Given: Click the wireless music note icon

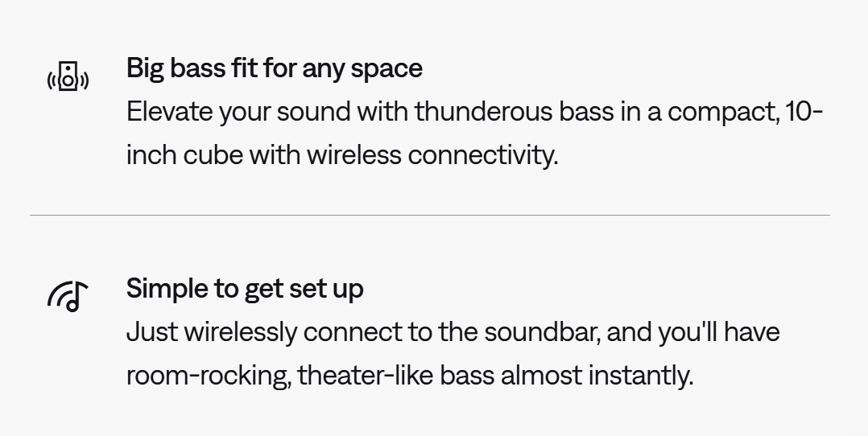Looking at the screenshot, I should (68, 297).
